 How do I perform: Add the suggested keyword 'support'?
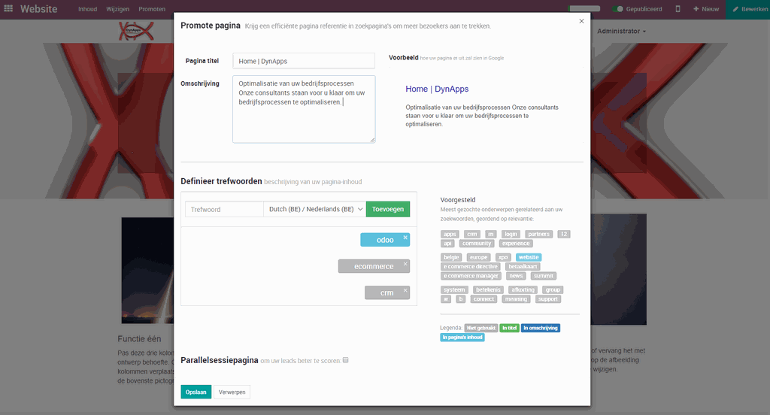click(x=548, y=299)
